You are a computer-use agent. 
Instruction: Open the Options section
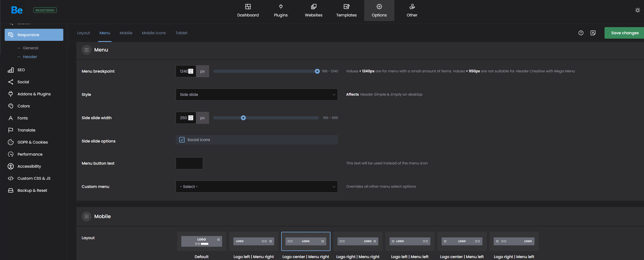[x=379, y=10]
